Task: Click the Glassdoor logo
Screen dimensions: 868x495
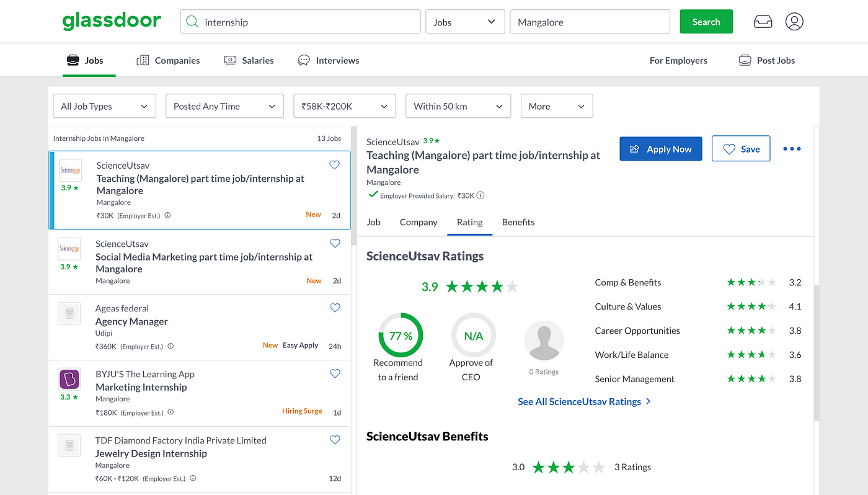Action: (x=112, y=21)
